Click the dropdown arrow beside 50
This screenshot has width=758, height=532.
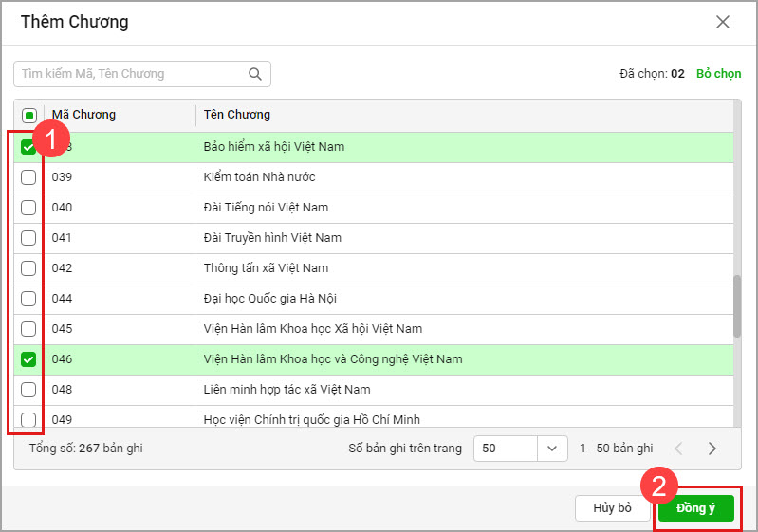tap(552, 449)
